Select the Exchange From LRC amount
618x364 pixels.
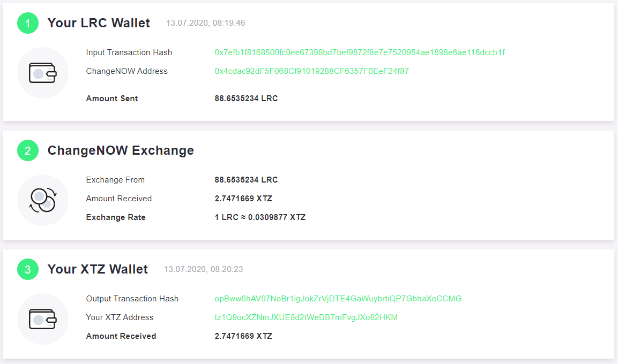tap(246, 180)
